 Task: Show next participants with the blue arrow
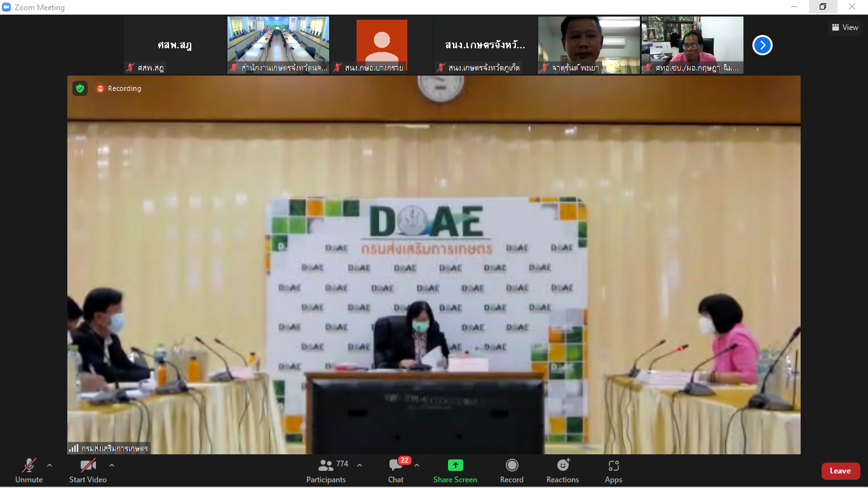tap(763, 45)
